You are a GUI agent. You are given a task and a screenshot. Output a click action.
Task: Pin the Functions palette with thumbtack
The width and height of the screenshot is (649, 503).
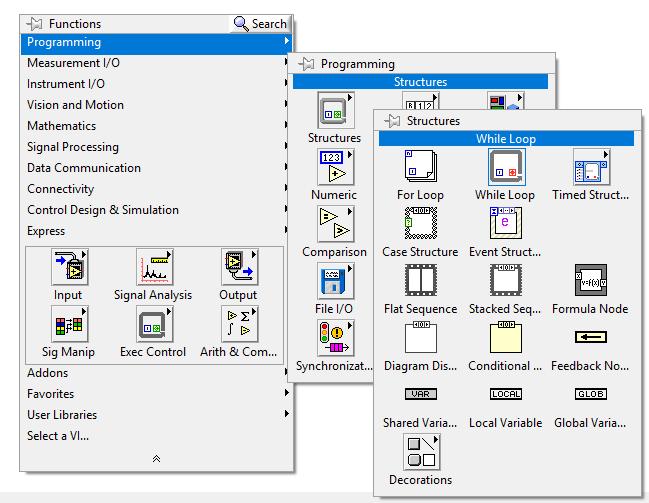click(x=34, y=24)
